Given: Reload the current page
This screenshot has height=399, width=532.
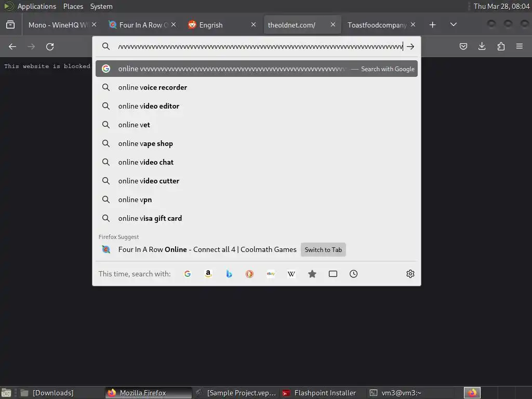Looking at the screenshot, I should point(50,46).
